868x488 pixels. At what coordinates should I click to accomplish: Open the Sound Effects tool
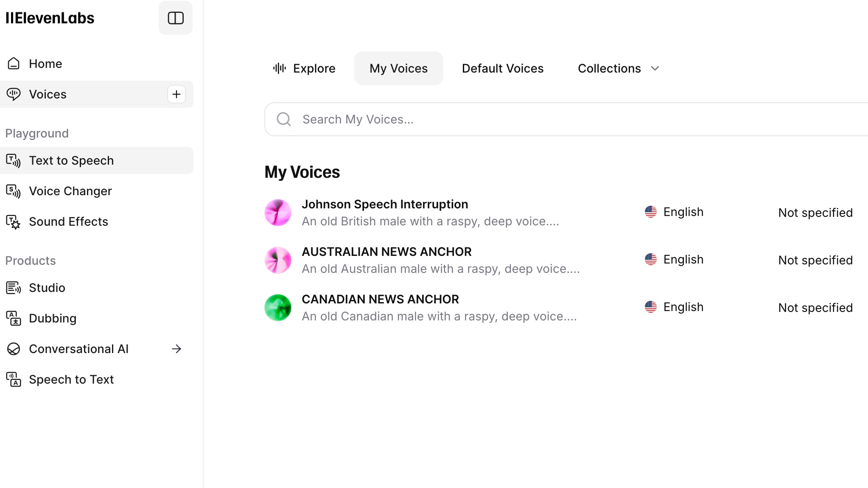coord(68,222)
